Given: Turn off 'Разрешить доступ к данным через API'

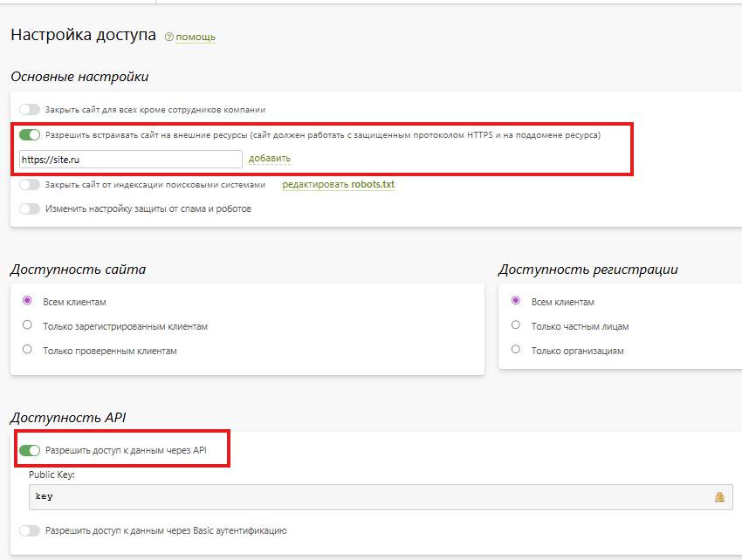Looking at the screenshot, I should (30, 451).
